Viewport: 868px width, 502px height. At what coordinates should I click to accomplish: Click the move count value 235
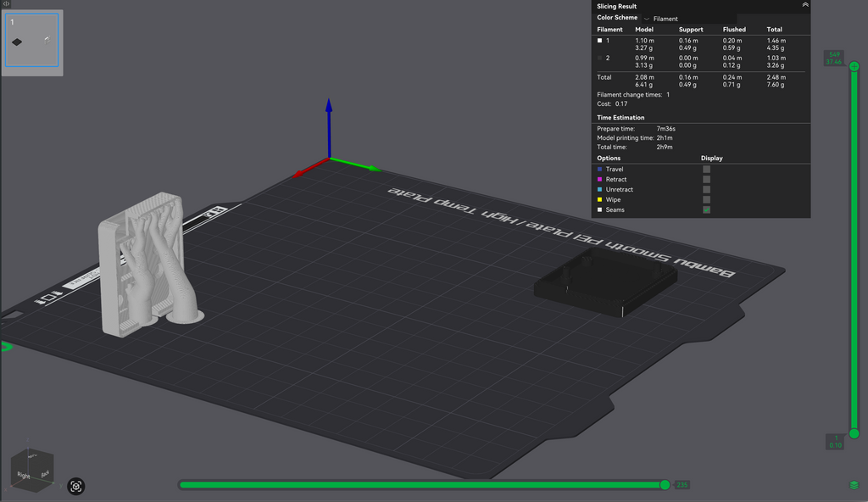[682, 485]
